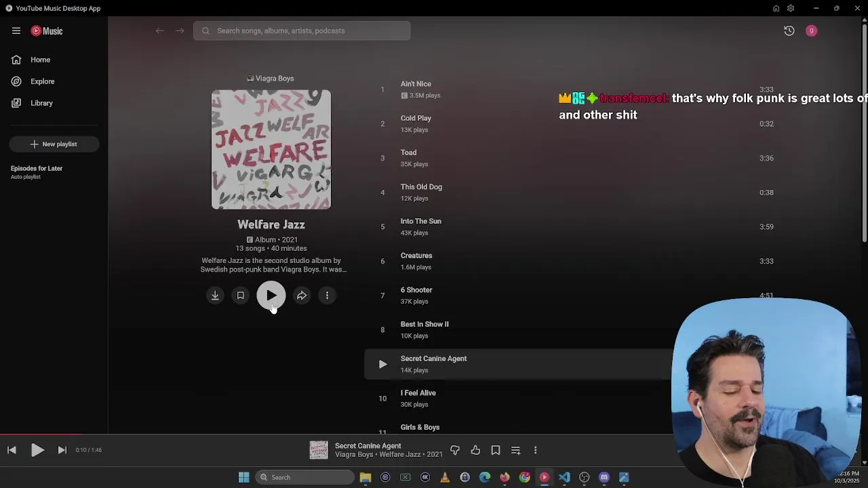Save current song via bookmark icon
Viewport: 868px width, 488px height.
tap(496, 450)
